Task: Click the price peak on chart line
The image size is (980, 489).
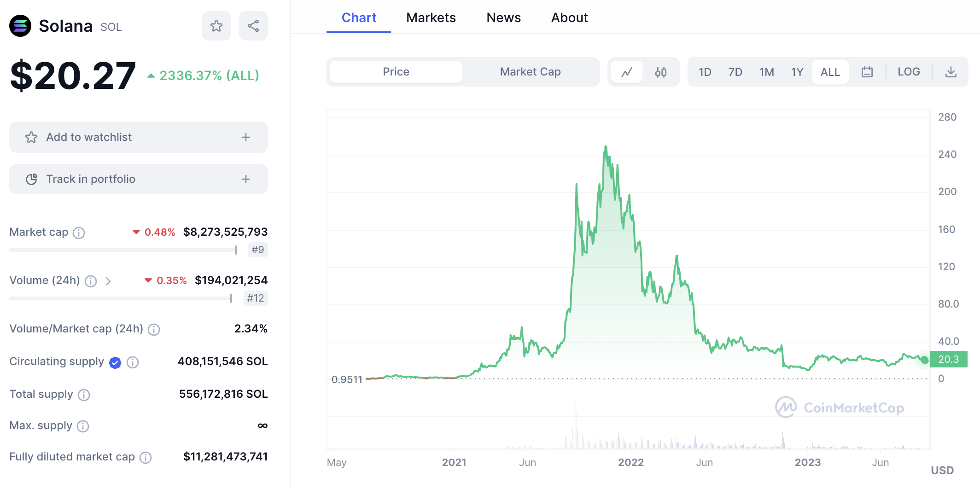Action: pyautogui.click(x=606, y=147)
